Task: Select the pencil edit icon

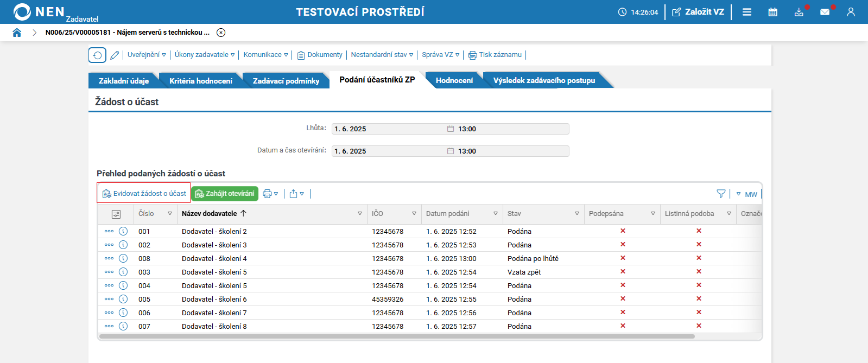Action: coord(115,55)
